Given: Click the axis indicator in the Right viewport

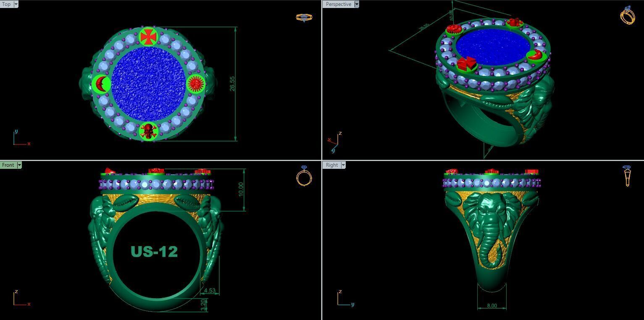Looking at the screenshot, I should [345, 298].
